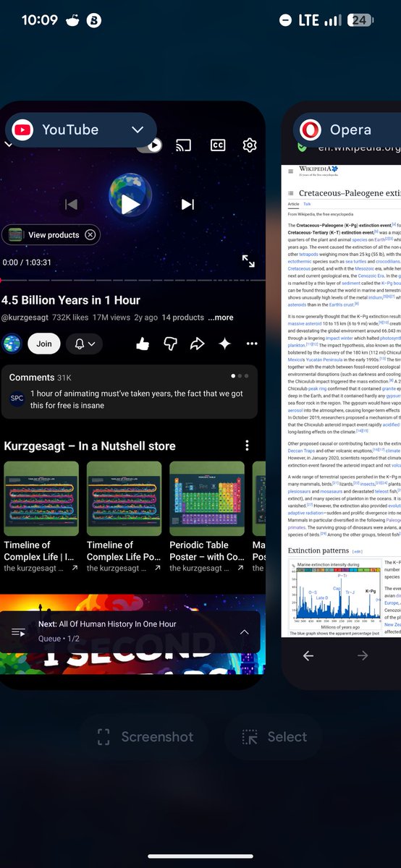Open the Timeline of Complex Life Po... thumbnail
401x868 pixels.
click(x=124, y=498)
